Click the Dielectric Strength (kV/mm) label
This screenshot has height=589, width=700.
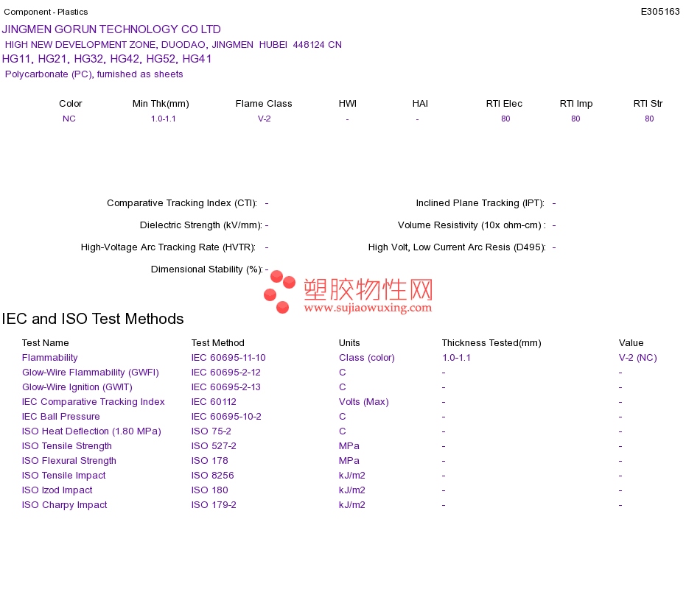[201, 225]
